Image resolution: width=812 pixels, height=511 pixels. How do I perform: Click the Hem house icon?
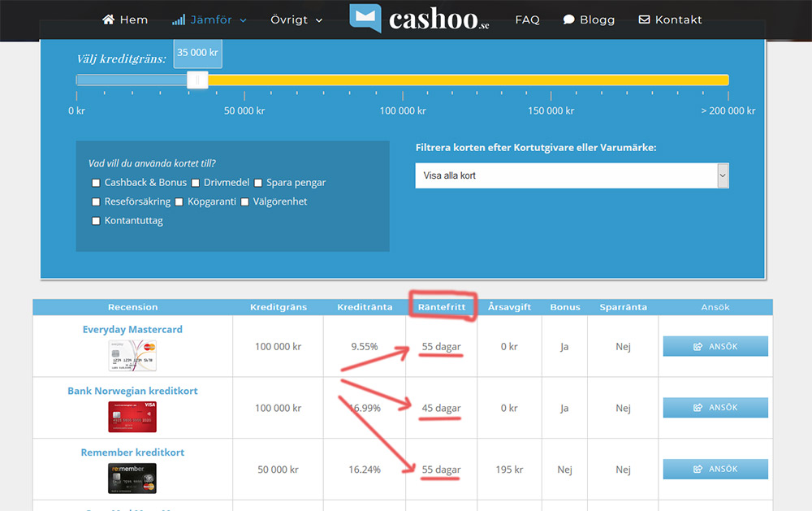(109, 19)
